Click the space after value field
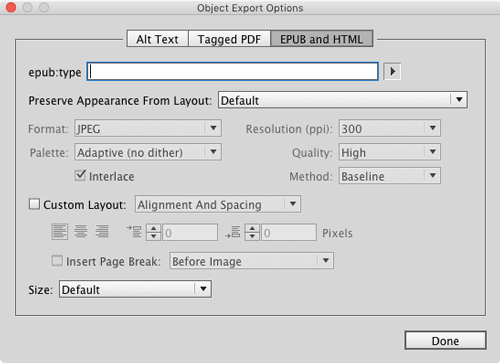 tap(289, 232)
